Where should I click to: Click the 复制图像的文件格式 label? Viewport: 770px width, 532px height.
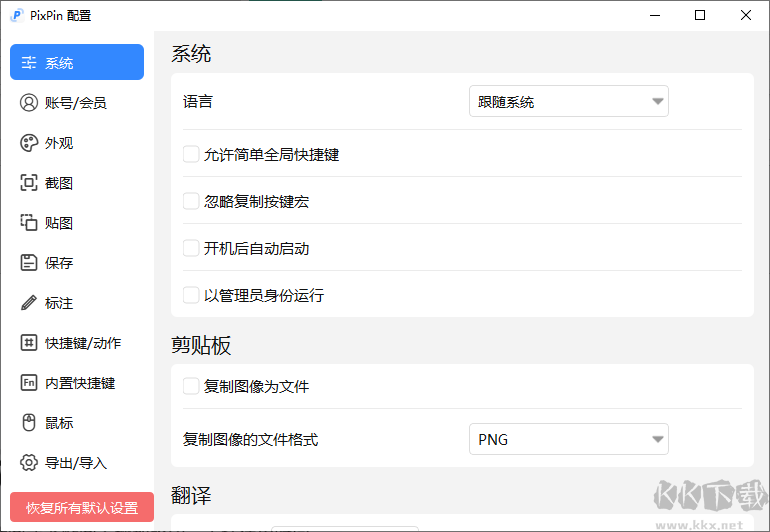250,439
